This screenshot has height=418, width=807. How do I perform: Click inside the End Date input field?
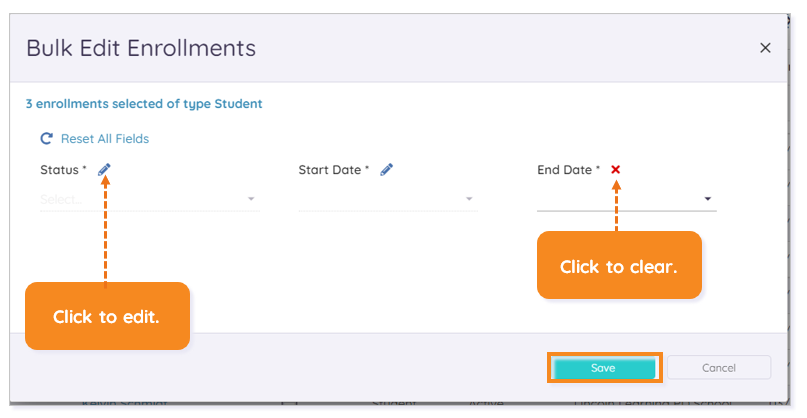pos(626,199)
